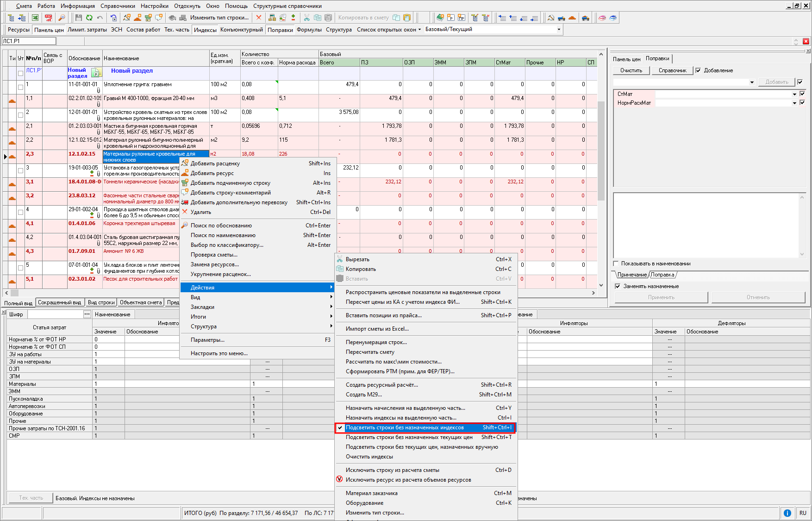812x521 pixels.
Task: Select 'Пересчитать смету' from the submenu
Action: [370, 352]
